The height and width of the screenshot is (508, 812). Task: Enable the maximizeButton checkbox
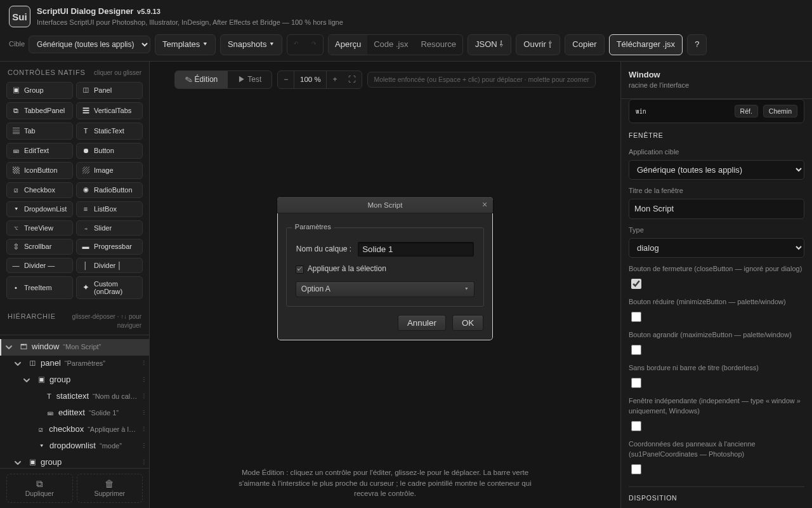636,350
